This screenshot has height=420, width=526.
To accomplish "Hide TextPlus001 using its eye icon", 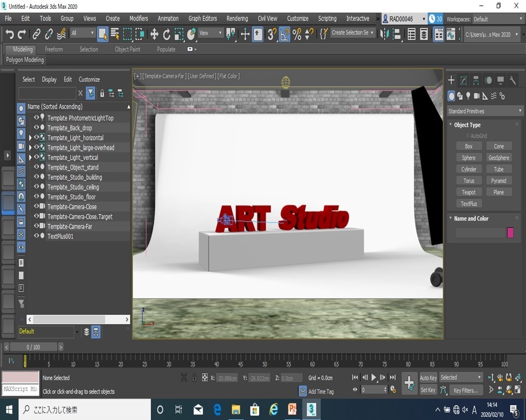I will point(36,235).
